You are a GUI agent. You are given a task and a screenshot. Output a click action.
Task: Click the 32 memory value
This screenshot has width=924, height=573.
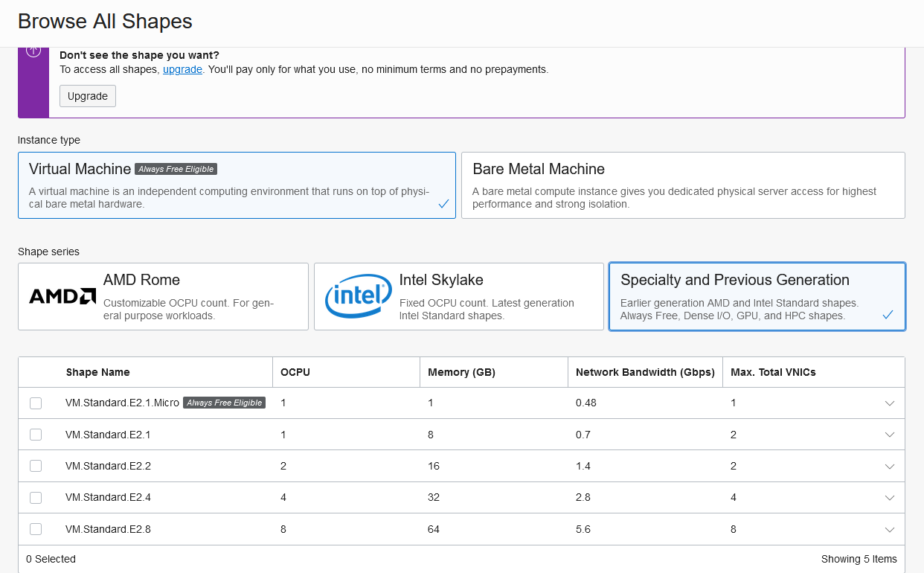tap(434, 497)
